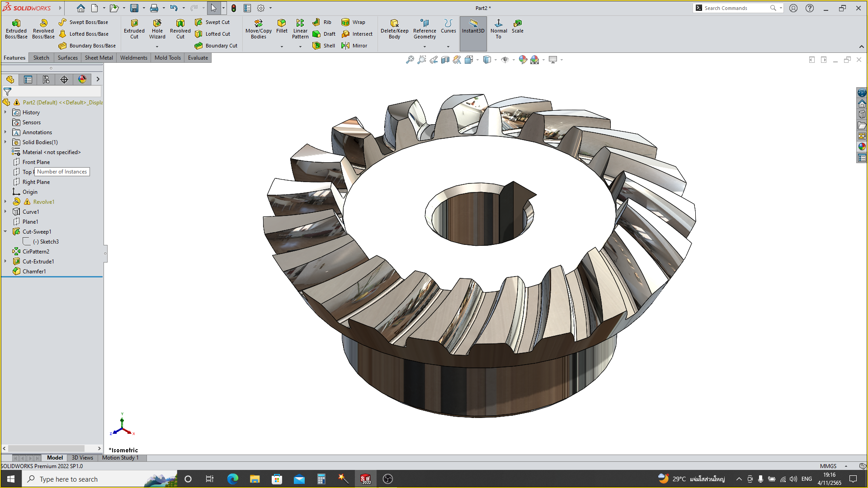This screenshot has width=868, height=488.
Task: Expand the Fillet options dropdown
Action: (x=282, y=47)
